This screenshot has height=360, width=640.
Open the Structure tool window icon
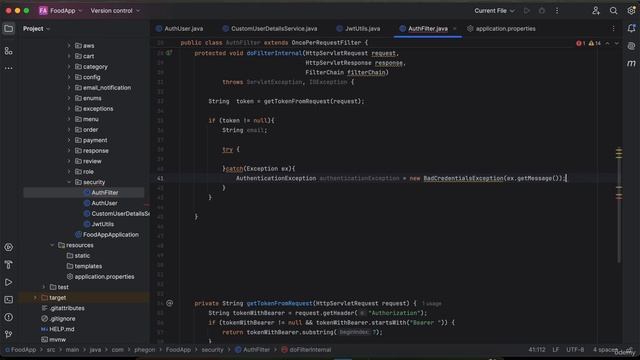click(9, 51)
